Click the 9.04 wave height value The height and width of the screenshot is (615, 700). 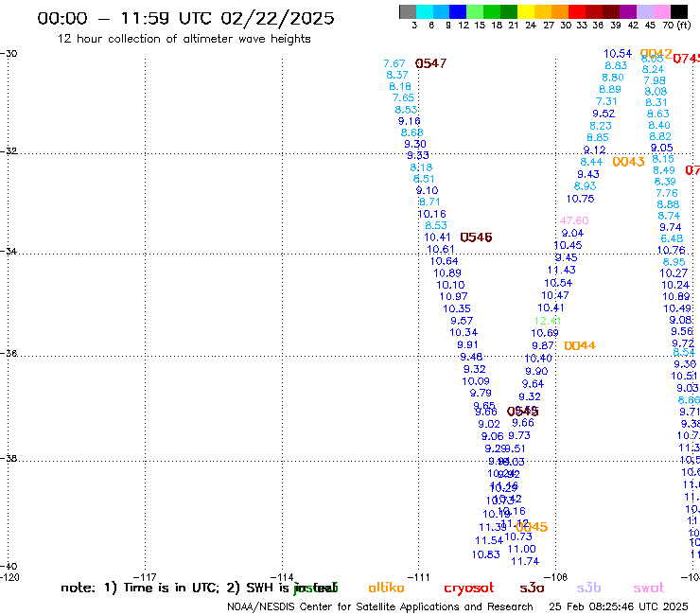click(572, 233)
